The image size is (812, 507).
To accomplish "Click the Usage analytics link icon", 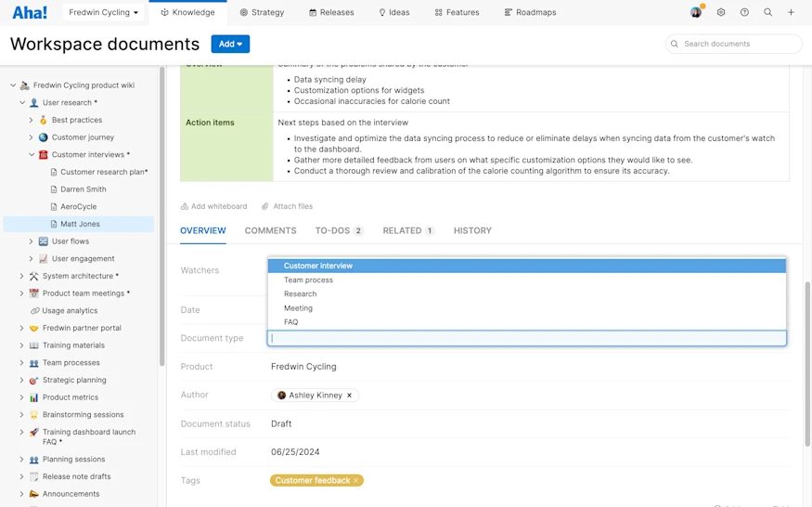I will coord(34,310).
